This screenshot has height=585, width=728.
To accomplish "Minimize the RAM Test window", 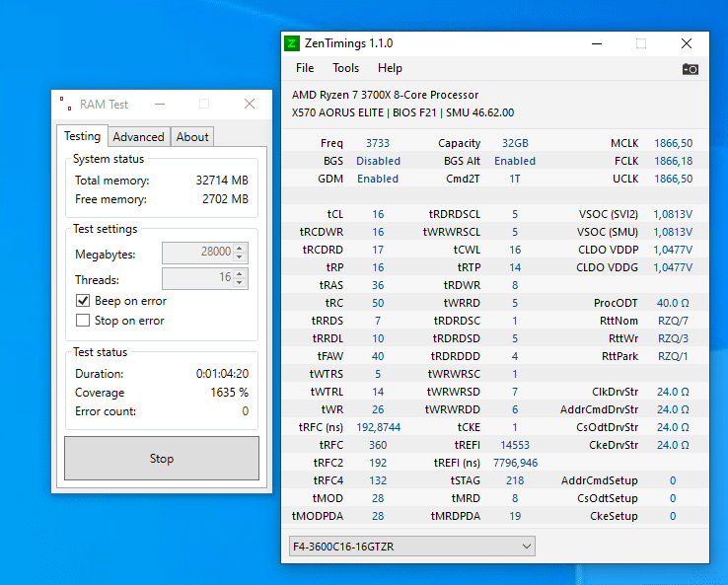I will (160, 104).
